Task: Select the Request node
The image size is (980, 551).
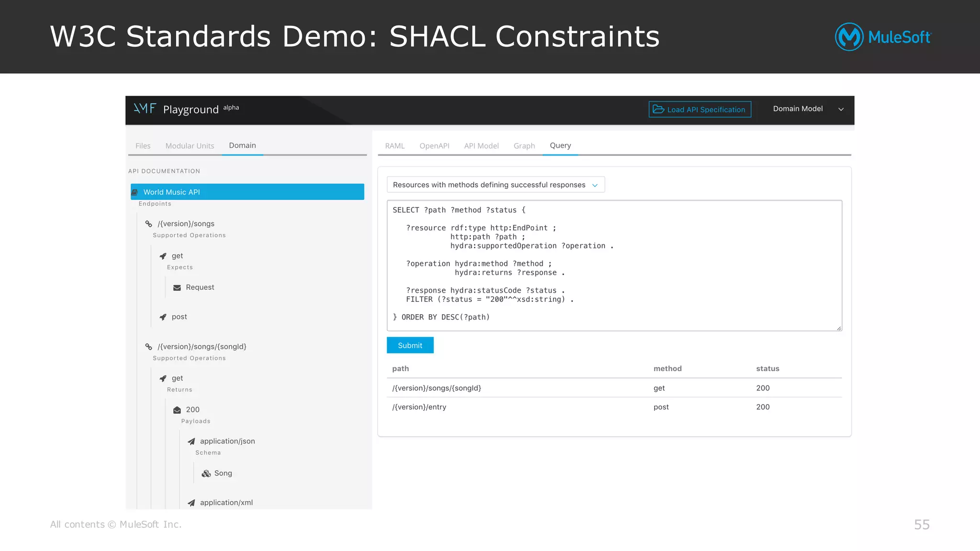Action: pyautogui.click(x=200, y=287)
